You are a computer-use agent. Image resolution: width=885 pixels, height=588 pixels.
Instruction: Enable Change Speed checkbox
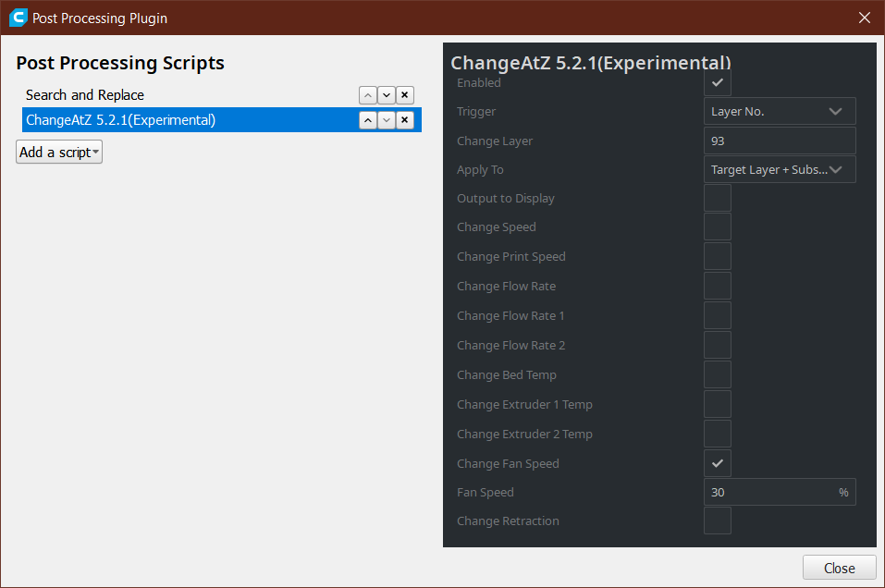[718, 227]
